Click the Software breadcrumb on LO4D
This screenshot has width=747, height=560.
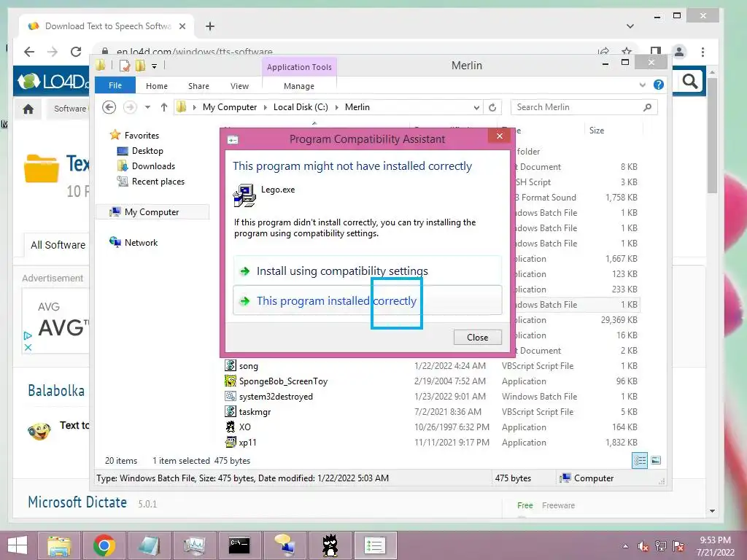tap(70, 109)
